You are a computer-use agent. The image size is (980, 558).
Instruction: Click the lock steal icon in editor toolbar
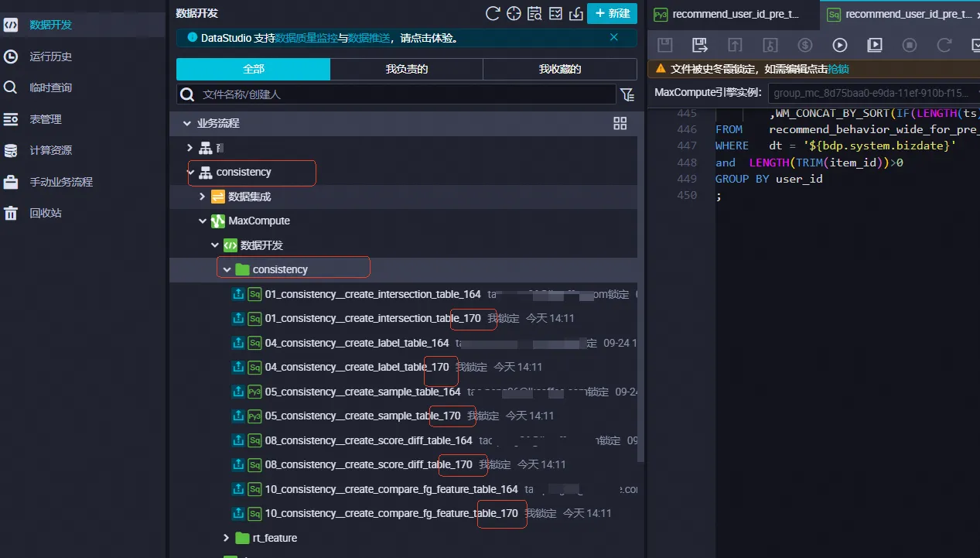(770, 45)
